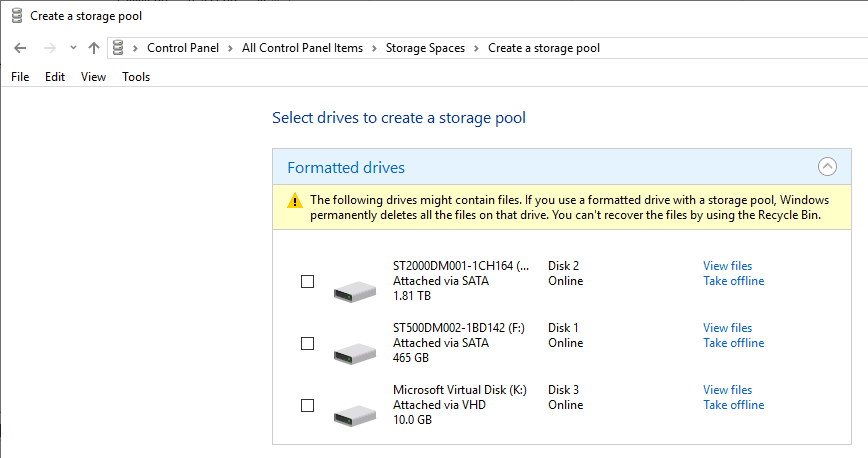
Task: Click the Microsoft Virtual Disk (K:) name
Action: [459, 390]
